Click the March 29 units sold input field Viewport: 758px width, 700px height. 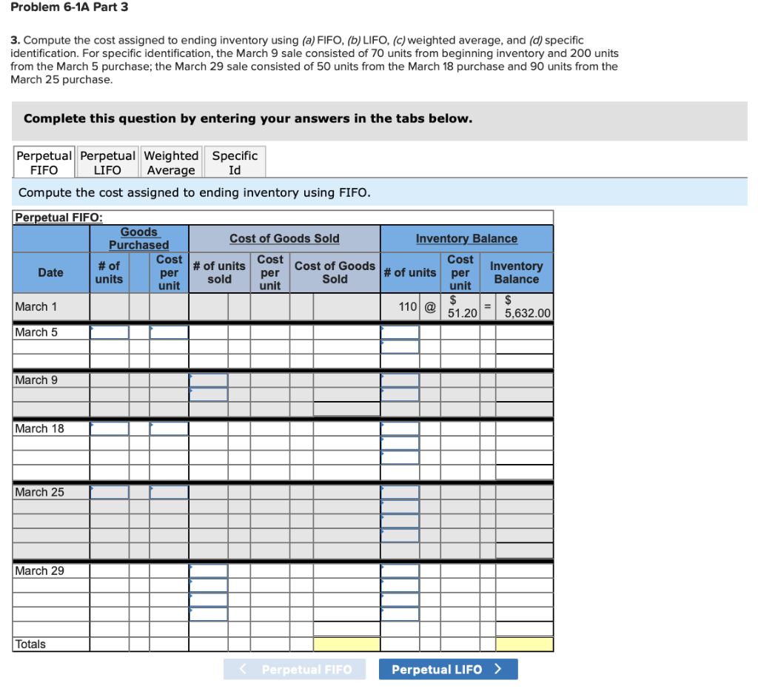click(x=208, y=570)
